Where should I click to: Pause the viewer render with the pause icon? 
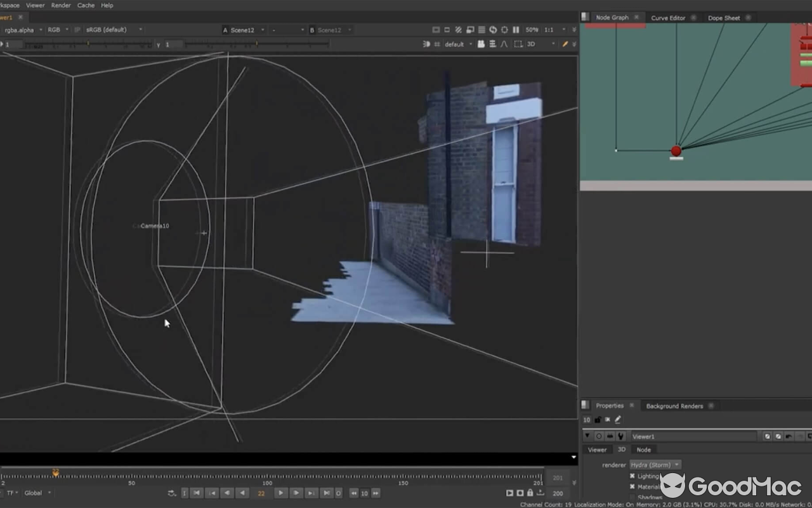[516, 29]
